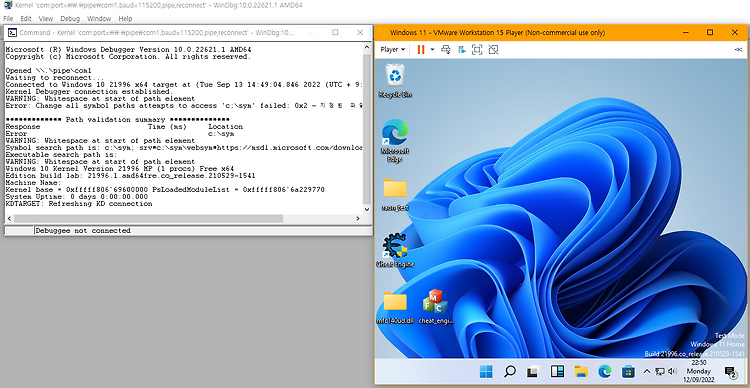Click the WinDbg main window title icon

coord(8,5)
